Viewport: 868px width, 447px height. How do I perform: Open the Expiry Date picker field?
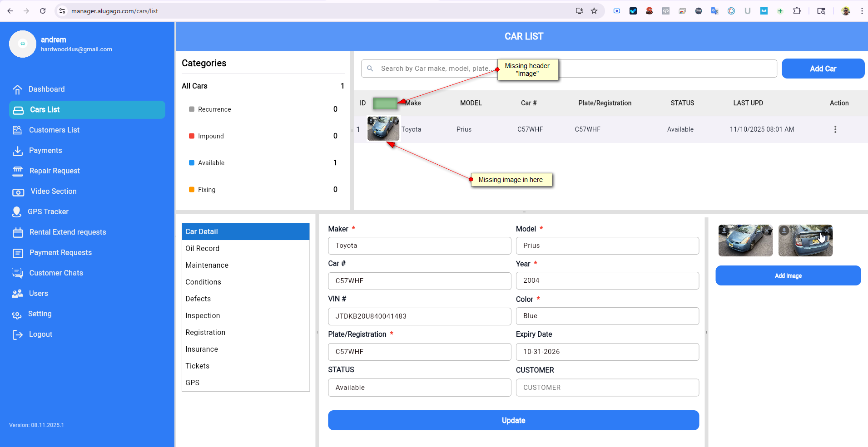(607, 352)
